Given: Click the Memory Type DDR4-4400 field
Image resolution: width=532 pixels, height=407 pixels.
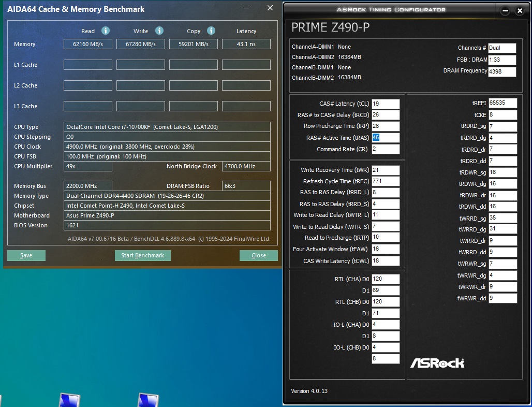Looking at the screenshot, I should (167, 196).
